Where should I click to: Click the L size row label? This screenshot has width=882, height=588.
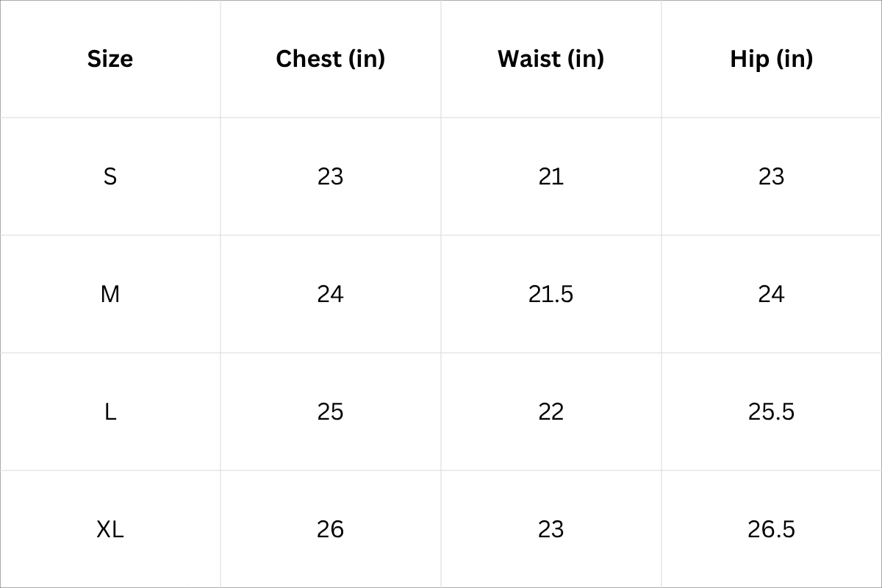(110, 412)
